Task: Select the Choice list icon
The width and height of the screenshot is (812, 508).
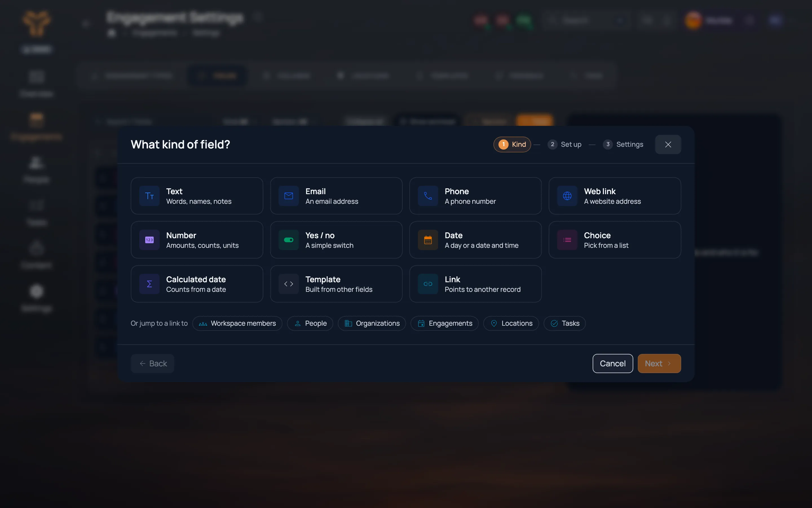Action: [567, 240]
